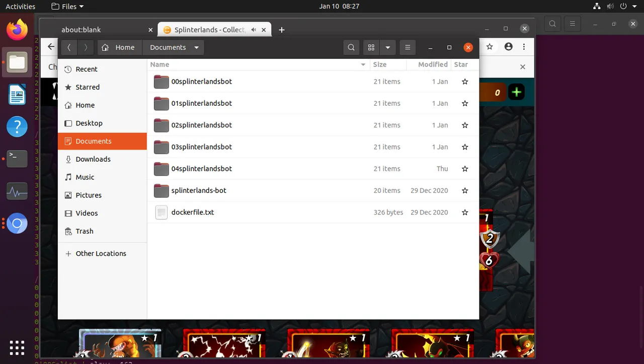Open the browser three-dot menu

[524, 46]
